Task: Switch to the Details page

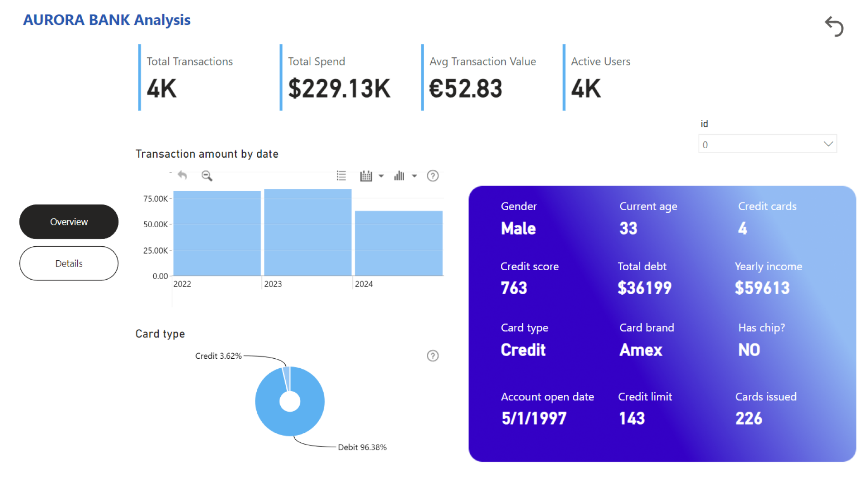Action: (69, 263)
